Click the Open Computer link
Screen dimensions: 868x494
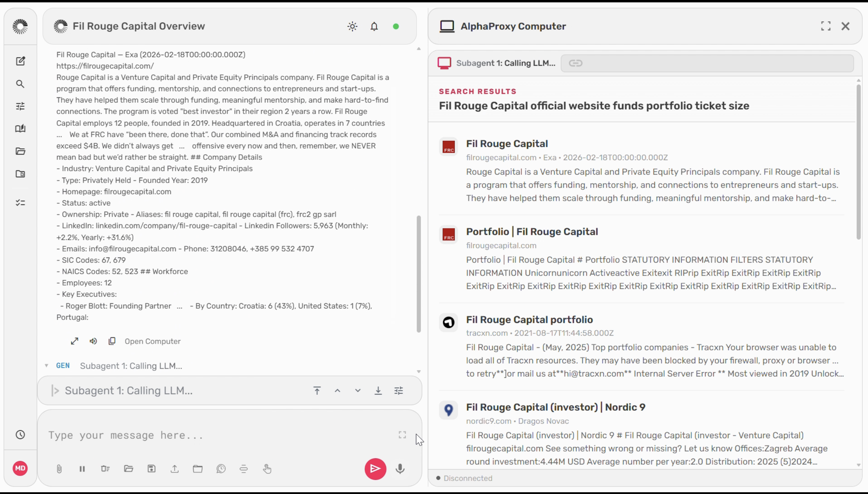tap(153, 341)
